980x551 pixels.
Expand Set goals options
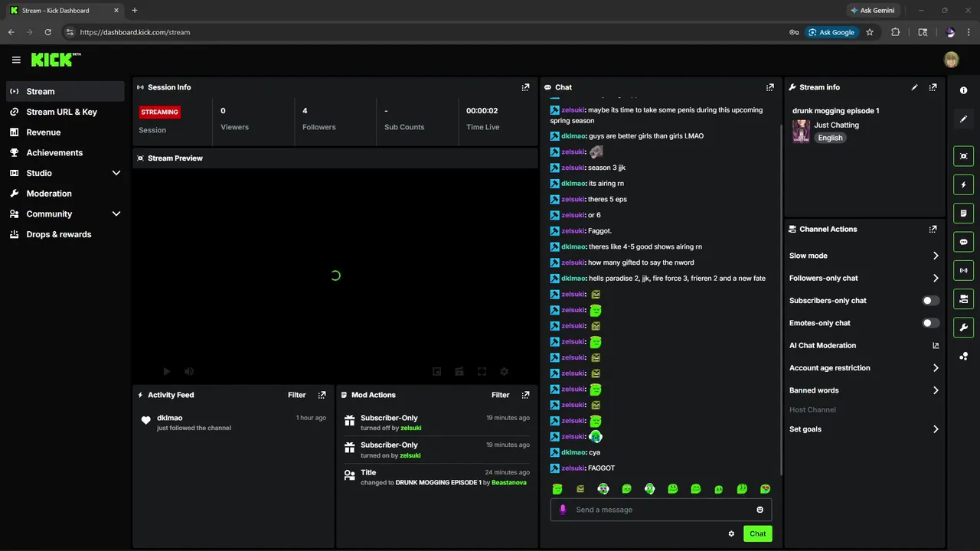(x=936, y=429)
